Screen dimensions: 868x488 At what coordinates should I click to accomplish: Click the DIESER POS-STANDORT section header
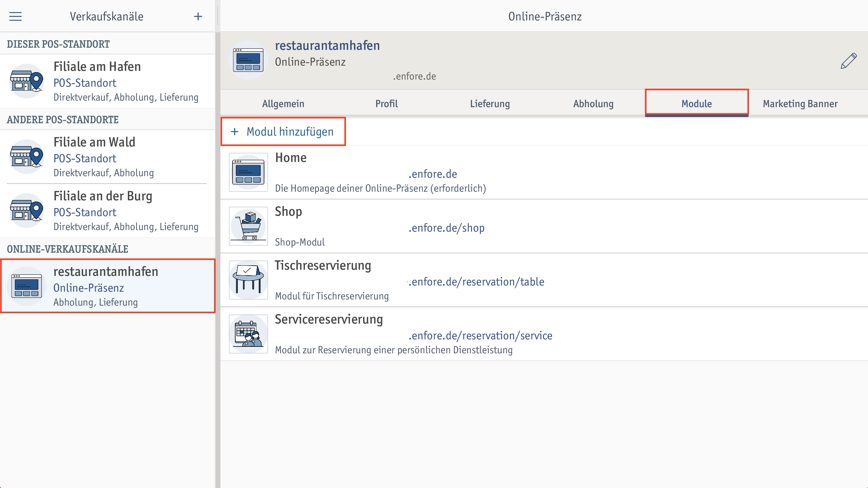pos(58,44)
